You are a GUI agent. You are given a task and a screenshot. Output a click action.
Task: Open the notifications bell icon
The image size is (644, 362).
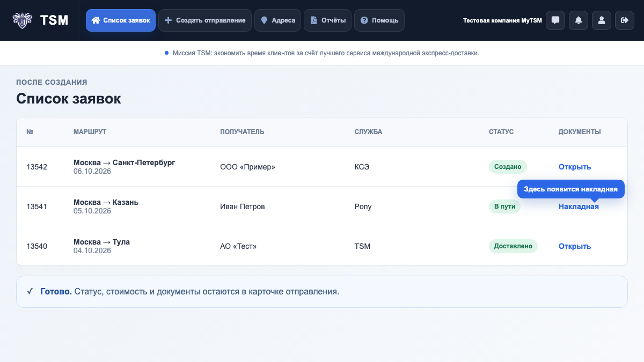pyautogui.click(x=578, y=20)
